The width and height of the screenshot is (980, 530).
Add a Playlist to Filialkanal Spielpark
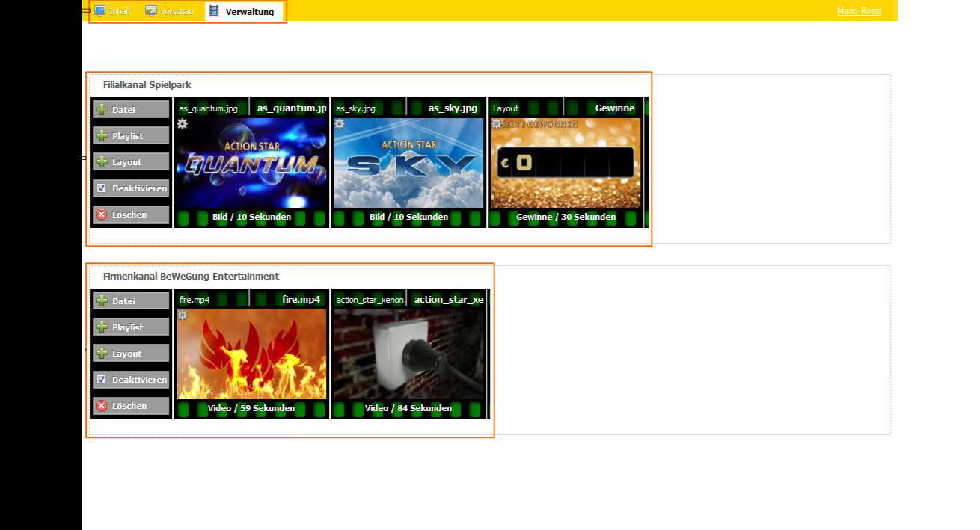(131, 136)
